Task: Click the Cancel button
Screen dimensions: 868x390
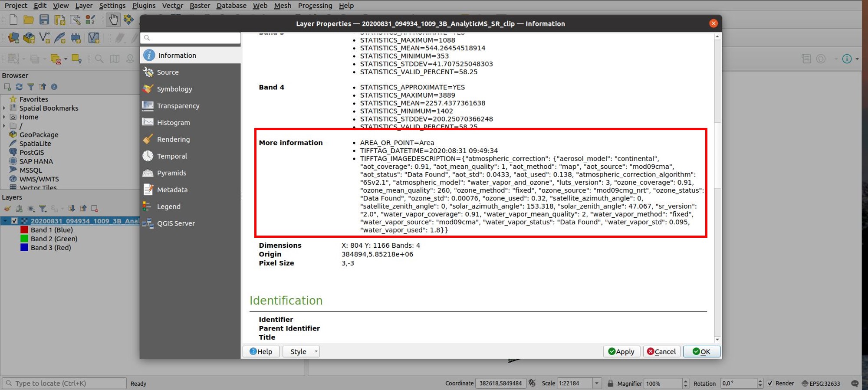Action: click(x=661, y=351)
